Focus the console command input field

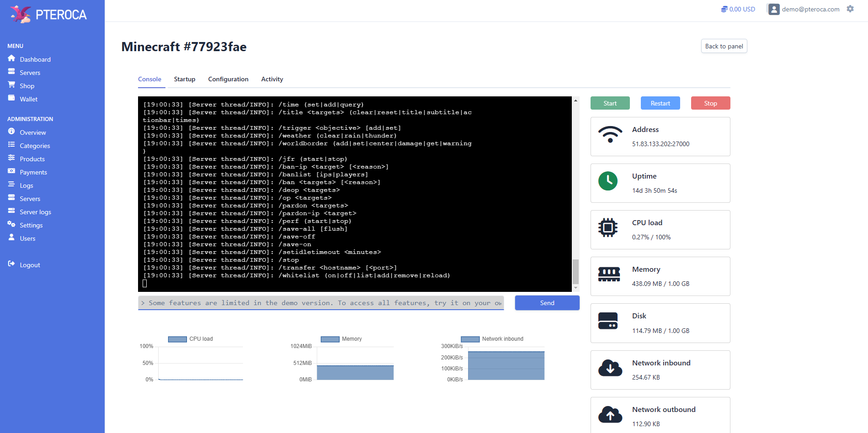point(321,303)
